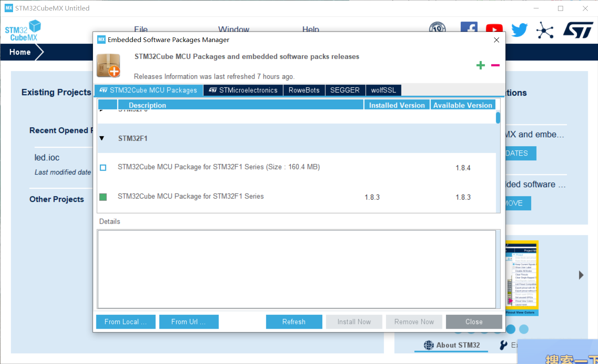Select row STM32Cube MCU Package for STM32F1 Series (160.4 MB)

(297, 167)
